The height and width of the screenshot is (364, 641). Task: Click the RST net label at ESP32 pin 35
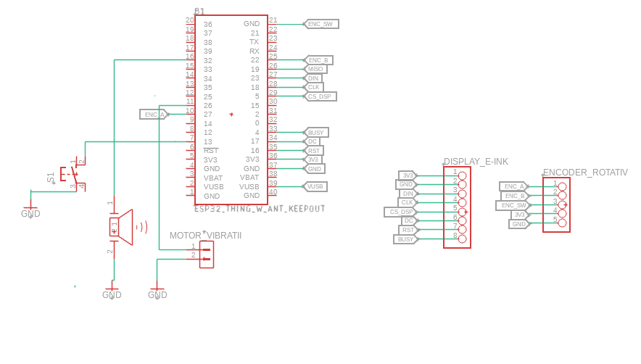click(313, 151)
